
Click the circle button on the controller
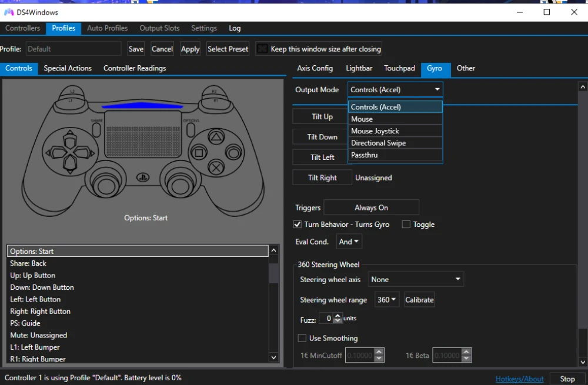pos(233,153)
